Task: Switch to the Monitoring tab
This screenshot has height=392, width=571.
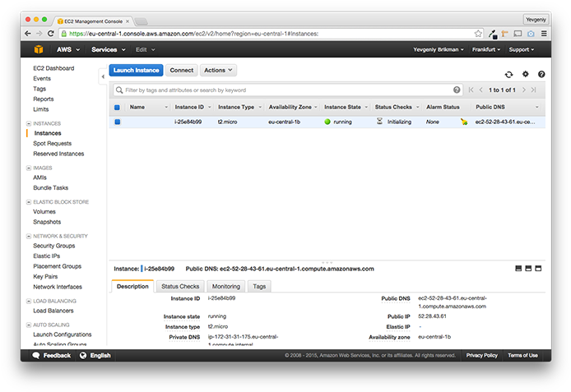Action: [x=226, y=286]
